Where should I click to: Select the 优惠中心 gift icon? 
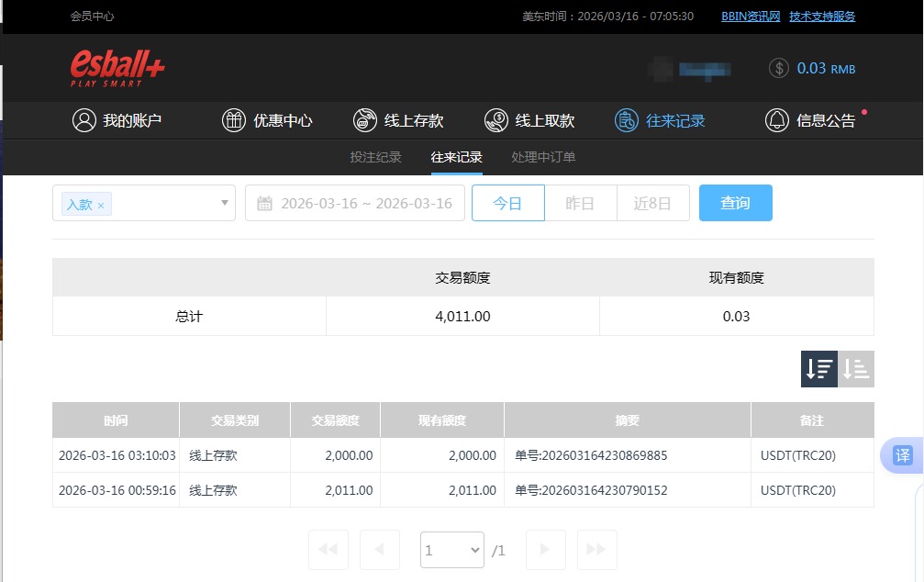232,120
